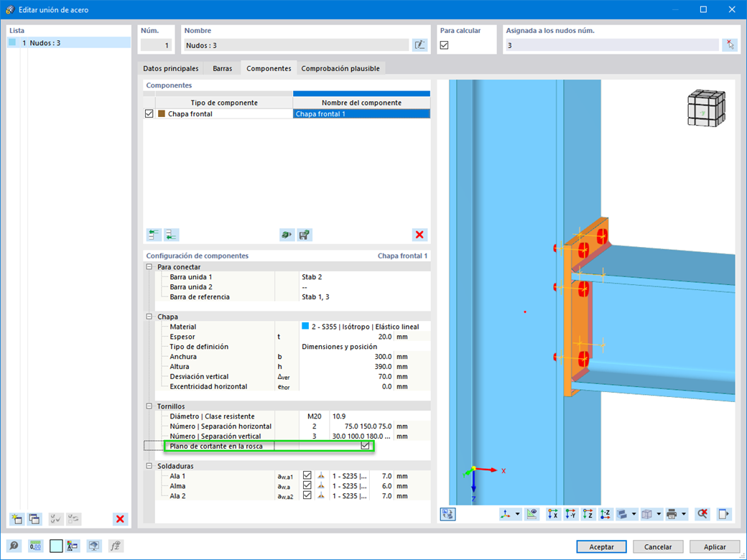Select the Nudos : 3 list entry
The height and width of the screenshot is (560, 747).
point(69,43)
